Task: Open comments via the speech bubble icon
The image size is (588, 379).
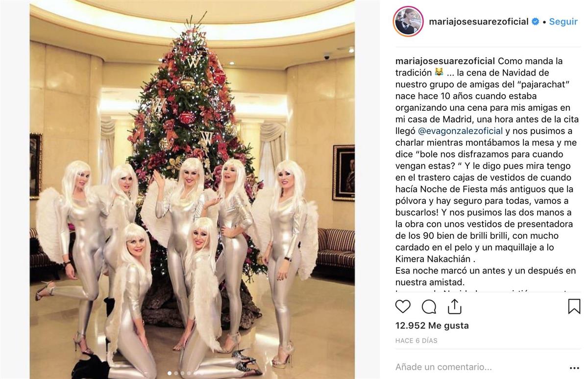Action: [429, 306]
